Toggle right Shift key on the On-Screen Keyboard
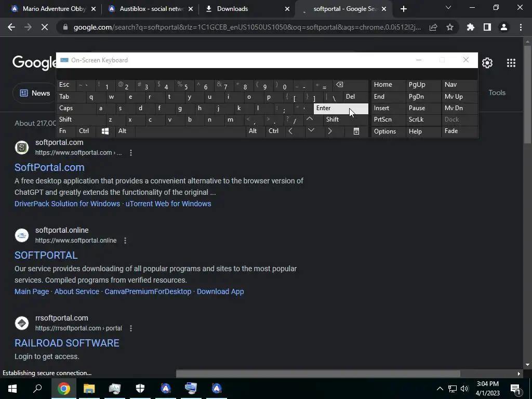The image size is (532, 399). (x=346, y=120)
